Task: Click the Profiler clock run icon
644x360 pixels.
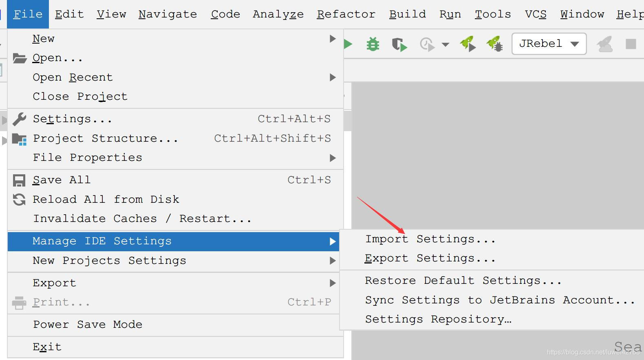Action: [x=427, y=44]
